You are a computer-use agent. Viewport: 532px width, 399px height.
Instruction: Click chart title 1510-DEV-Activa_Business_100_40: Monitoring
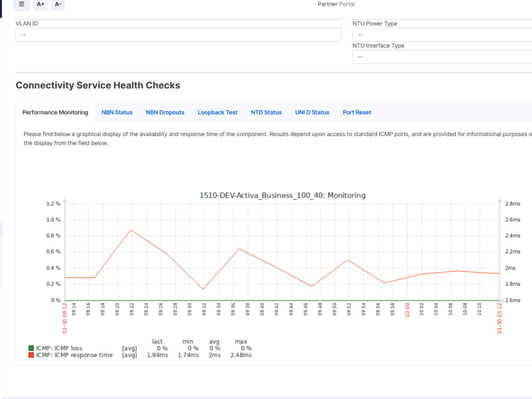tap(282, 195)
